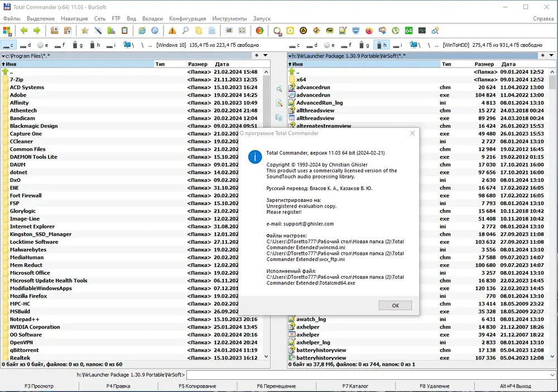Click left panel favorites asterisk button

257,56
